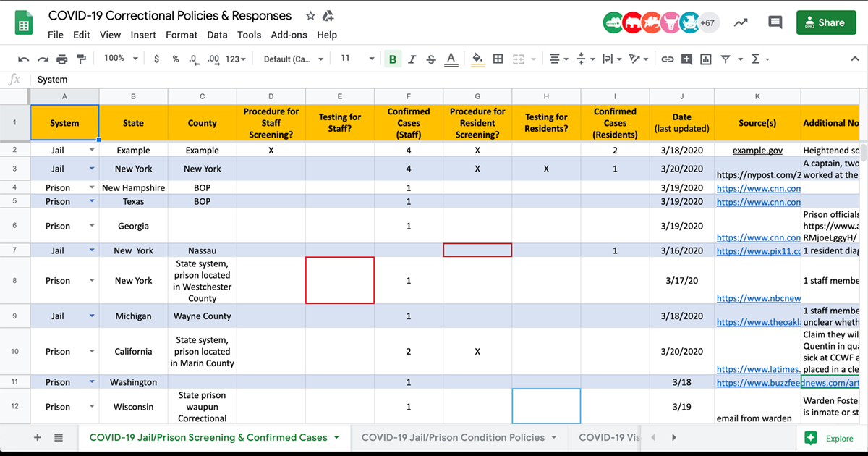Apply Format as currency
The image size is (868, 456).
click(156, 59)
